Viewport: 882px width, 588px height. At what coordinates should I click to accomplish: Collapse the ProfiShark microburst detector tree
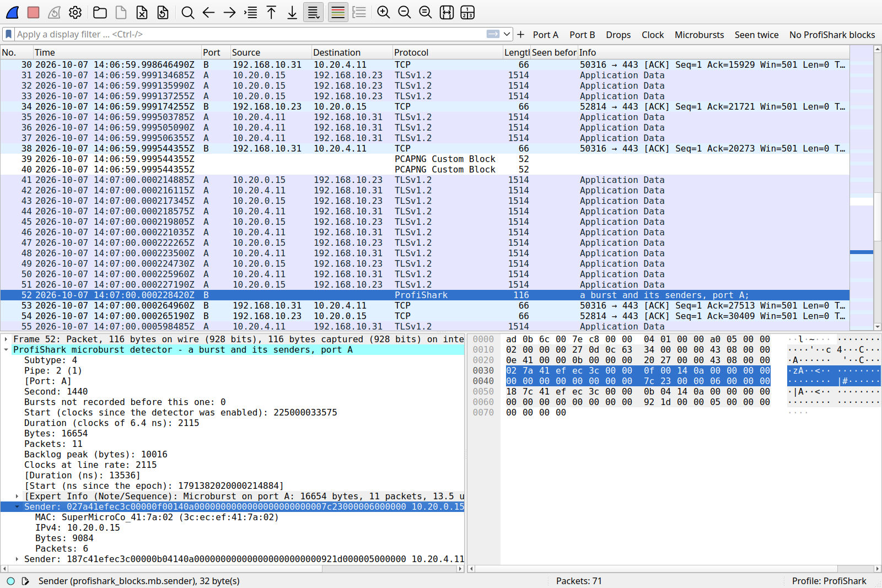coord(6,350)
